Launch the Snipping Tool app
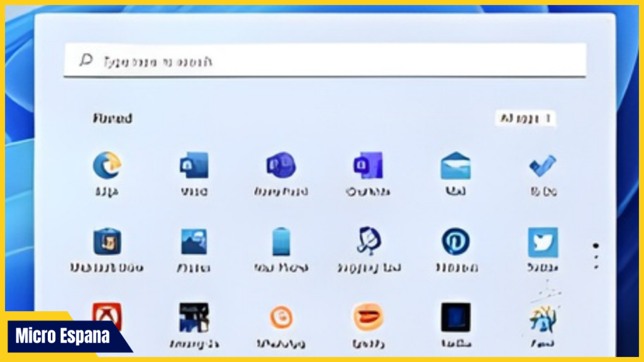Screen dimensions: 644x362 point(367,242)
